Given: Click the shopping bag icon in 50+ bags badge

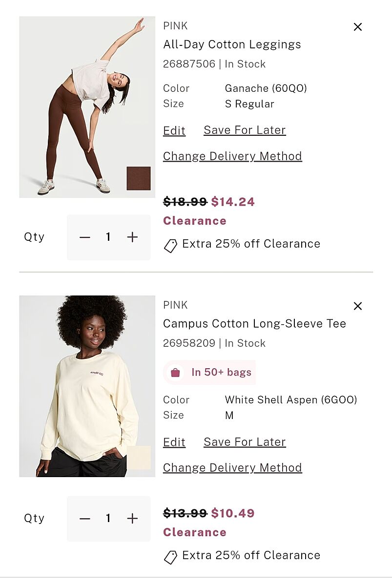Looking at the screenshot, I should tap(175, 373).
